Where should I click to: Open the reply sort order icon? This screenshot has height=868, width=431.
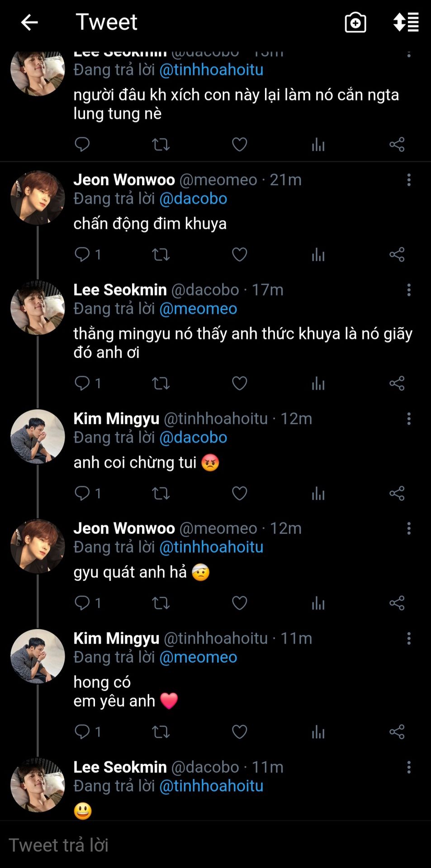[406, 22]
